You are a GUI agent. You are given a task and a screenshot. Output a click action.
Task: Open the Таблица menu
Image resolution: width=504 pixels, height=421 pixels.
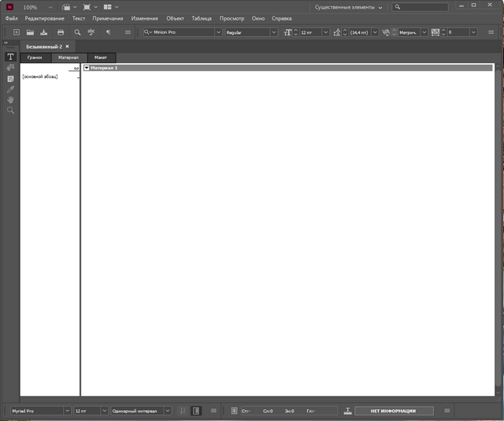[x=202, y=18]
